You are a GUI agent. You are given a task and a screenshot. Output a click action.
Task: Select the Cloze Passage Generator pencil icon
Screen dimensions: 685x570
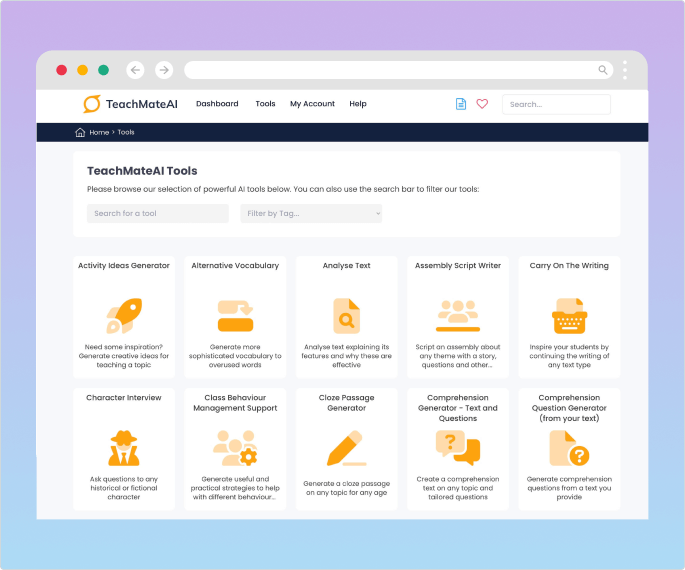346,449
